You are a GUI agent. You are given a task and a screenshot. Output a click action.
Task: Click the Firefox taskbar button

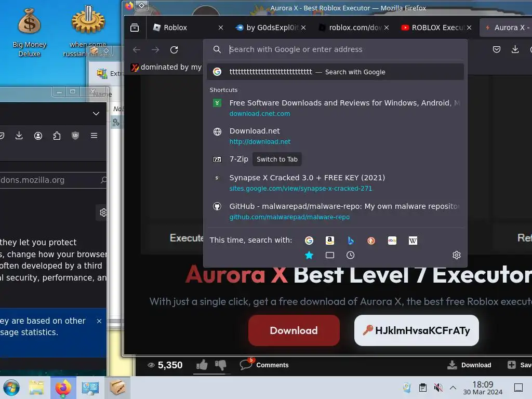click(x=63, y=388)
